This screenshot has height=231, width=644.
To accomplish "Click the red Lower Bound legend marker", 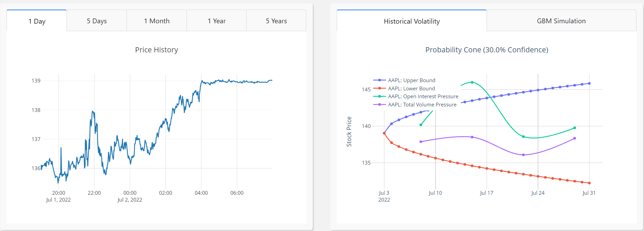I will coord(380,88).
